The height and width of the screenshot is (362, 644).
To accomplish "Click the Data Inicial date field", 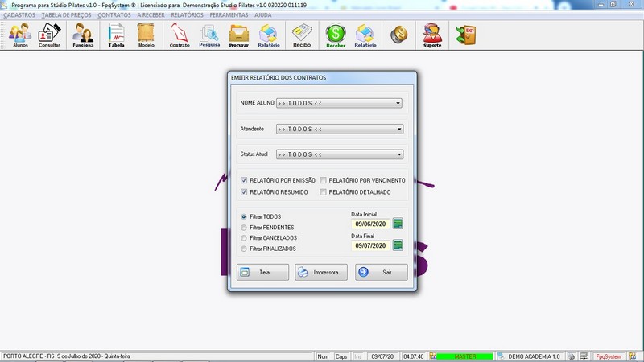I will [x=370, y=224].
